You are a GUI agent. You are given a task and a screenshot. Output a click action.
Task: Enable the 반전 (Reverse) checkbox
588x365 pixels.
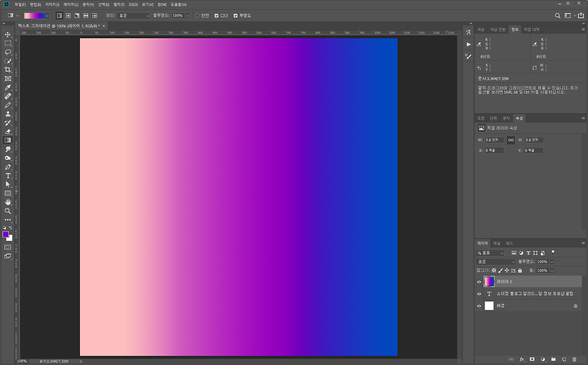point(197,16)
